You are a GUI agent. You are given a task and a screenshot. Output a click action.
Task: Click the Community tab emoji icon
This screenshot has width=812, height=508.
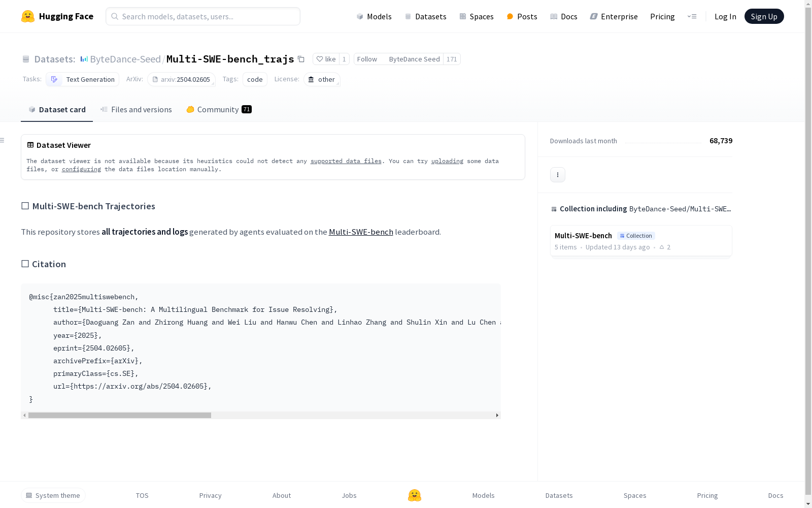coord(190,109)
